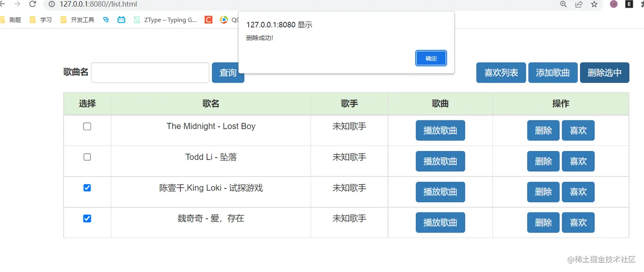Uncheck the box for 陈壹千,King Loki - 试探游戏
644x272 pixels.
87,188
